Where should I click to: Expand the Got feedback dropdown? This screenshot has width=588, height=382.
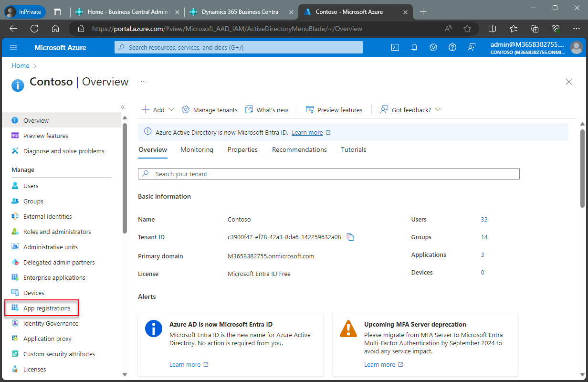[x=437, y=109]
